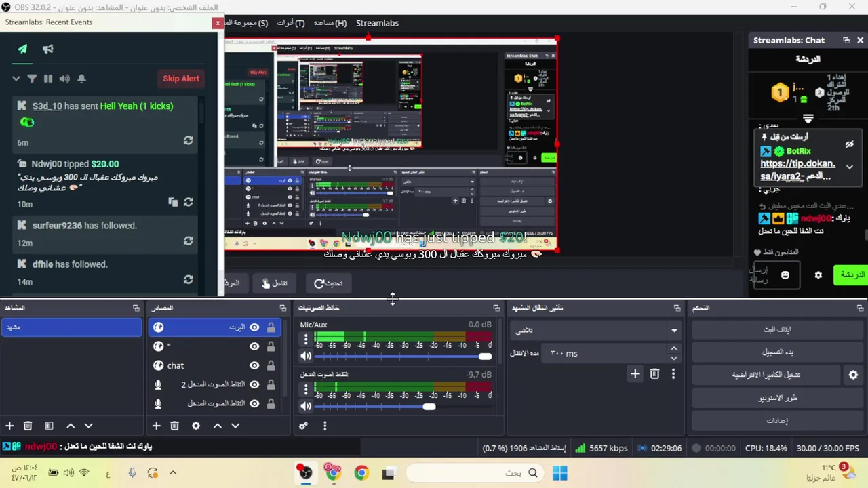The width and height of the screenshot is (868, 488).
Task: Open virtual camera settings gear
Action: click(x=853, y=375)
